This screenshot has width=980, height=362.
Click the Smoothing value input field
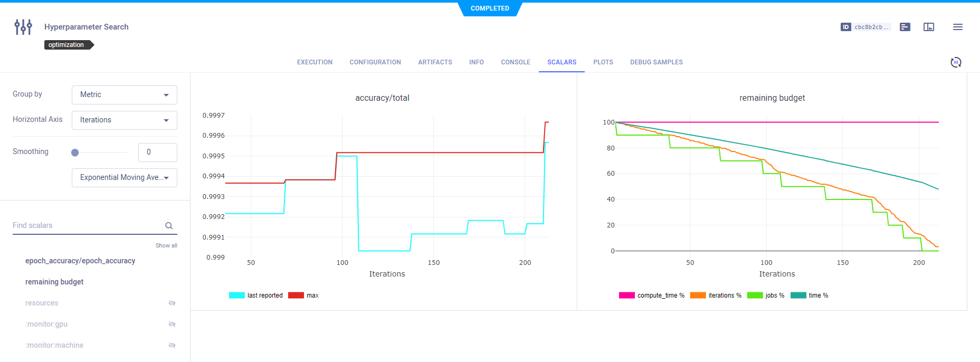[x=157, y=153]
